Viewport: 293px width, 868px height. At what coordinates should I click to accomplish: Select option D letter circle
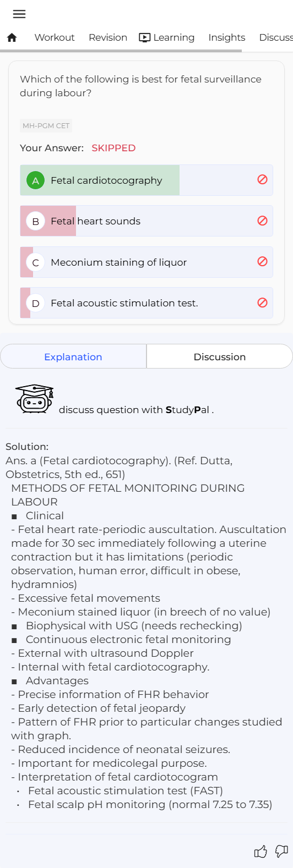coord(36,303)
